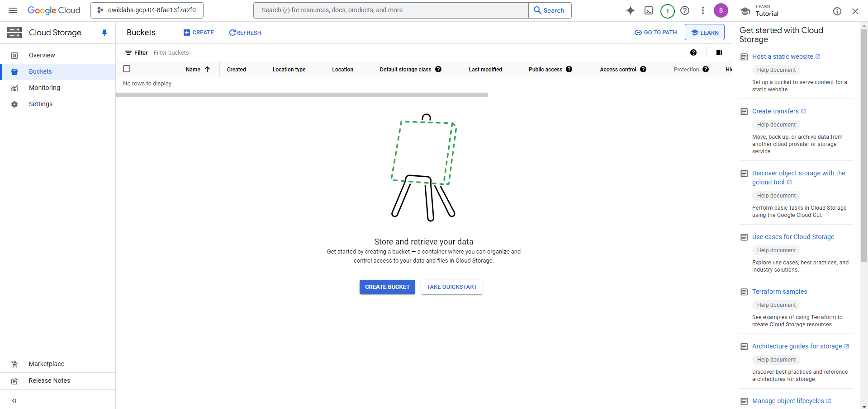Show help for Default storage class column
This screenshot has height=409, width=868.
438,69
